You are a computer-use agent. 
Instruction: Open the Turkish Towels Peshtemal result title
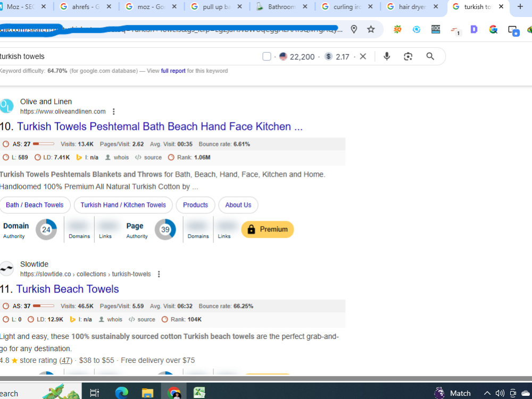[x=160, y=127]
